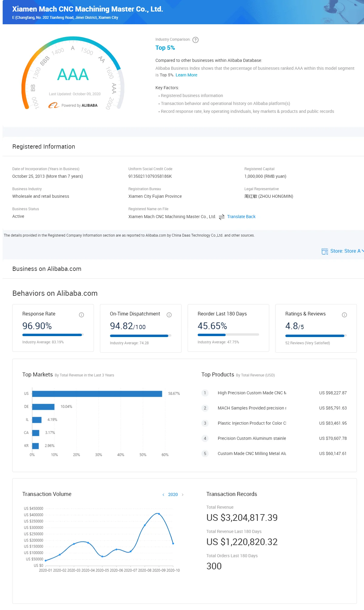This screenshot has height=610, width=364.
Task: Click the Translate Back link
Action: (x=241, y=217)
